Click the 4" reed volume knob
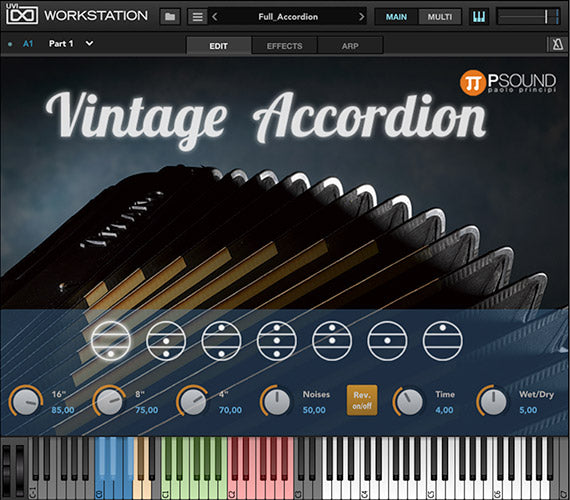Image resolution: width=570 pixels, height=500 pixels. (193, 401)
